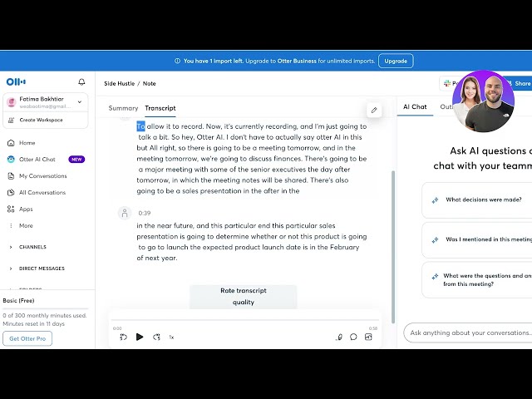532x399 pixels.
Task: Select 'Was I mentioned in this meeting' suggestion
Action: (476, 239)
